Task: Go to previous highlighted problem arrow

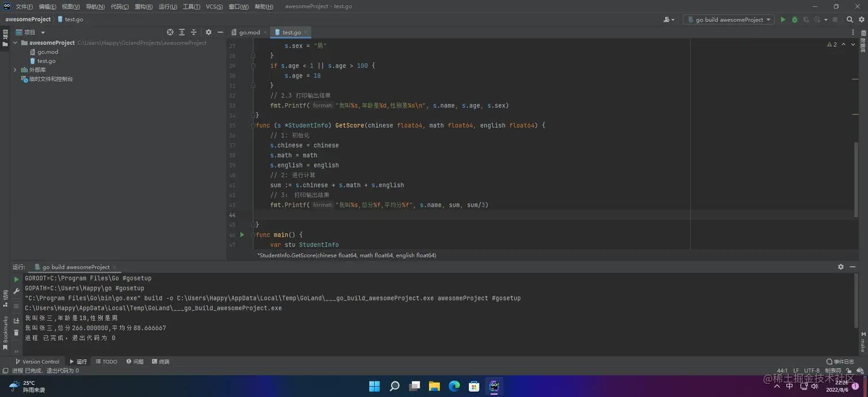Action: (x=843, y=44)
